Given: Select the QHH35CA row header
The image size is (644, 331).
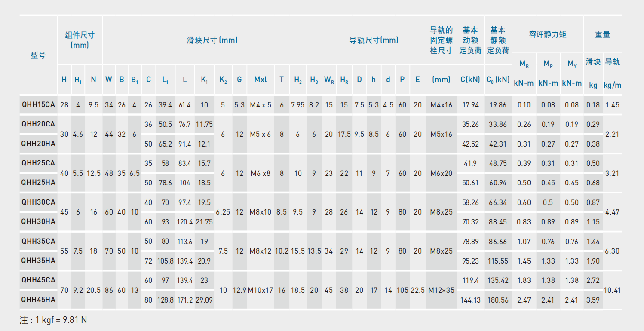Looking at the screenshot, I should pyautogui.click(x=38, y=241).
